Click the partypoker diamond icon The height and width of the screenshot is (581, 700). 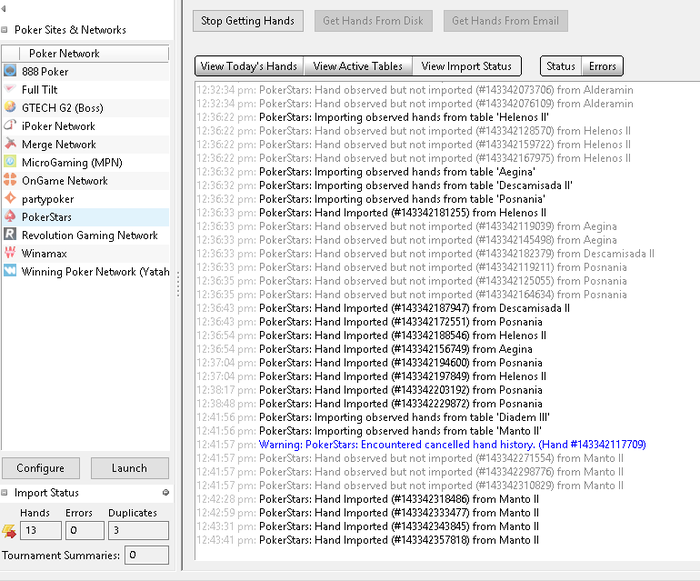pyautogui.click(x=10, y=198)
